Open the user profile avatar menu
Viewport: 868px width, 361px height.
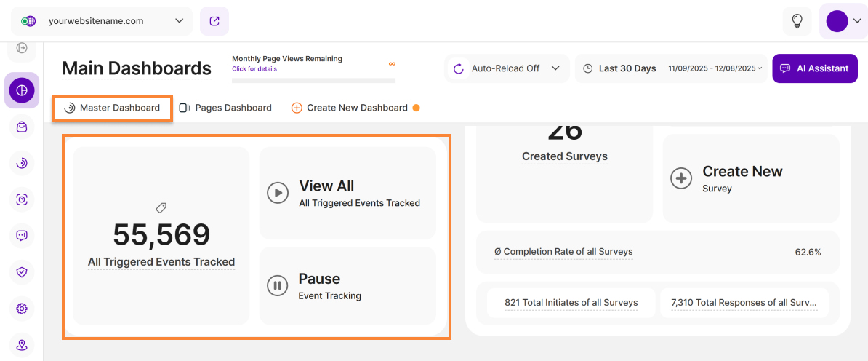pyautogui.click(x=843, y=21)
